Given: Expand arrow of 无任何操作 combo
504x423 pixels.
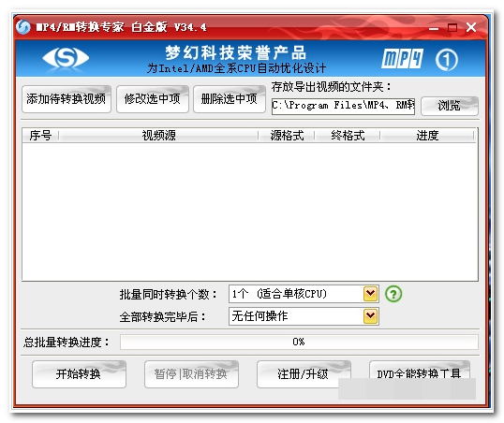Looking at the screenshot, I should (x=371, y=316).
